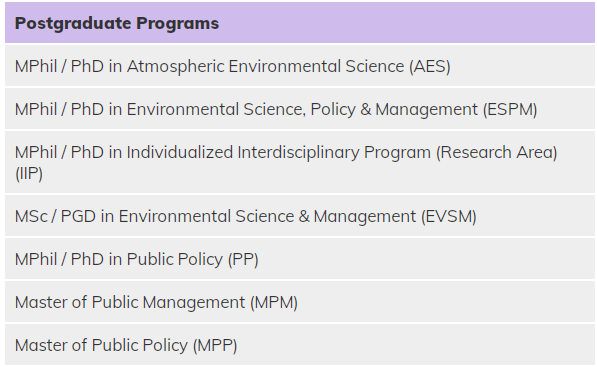The height and width of the screenshot is (367, 597).
Task: Click the words "Policy & Management" in ESPM row
Action: [394, 109]
